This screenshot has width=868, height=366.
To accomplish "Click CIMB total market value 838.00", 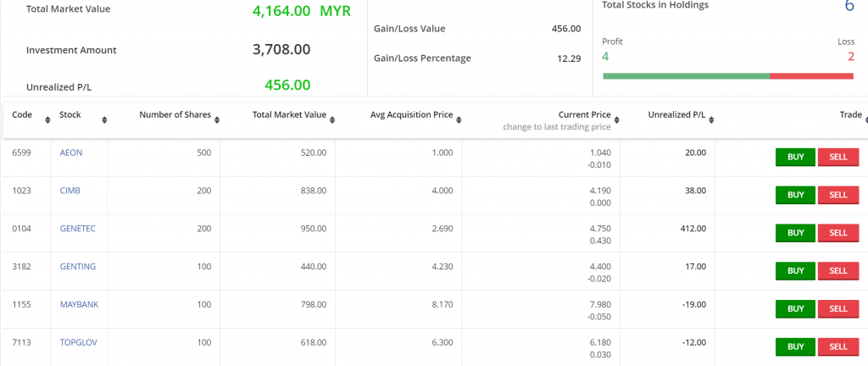I will [x=314, y=191].
